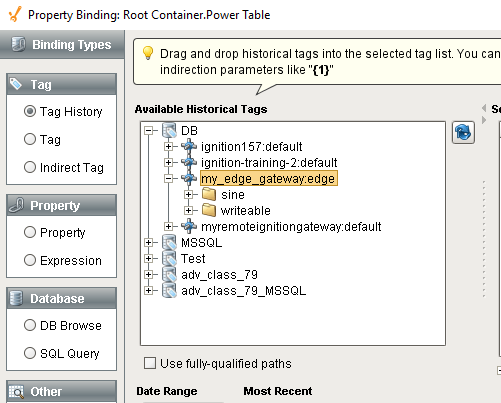Select the ignition-training-2:default tree item

click(269, 163)
